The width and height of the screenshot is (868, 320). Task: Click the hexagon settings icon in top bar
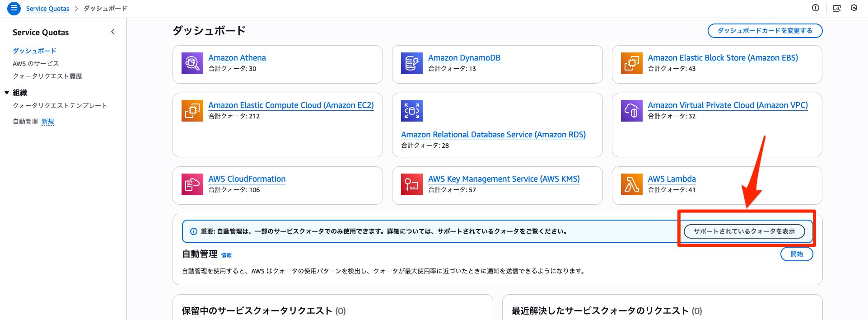tap(854, 8)
